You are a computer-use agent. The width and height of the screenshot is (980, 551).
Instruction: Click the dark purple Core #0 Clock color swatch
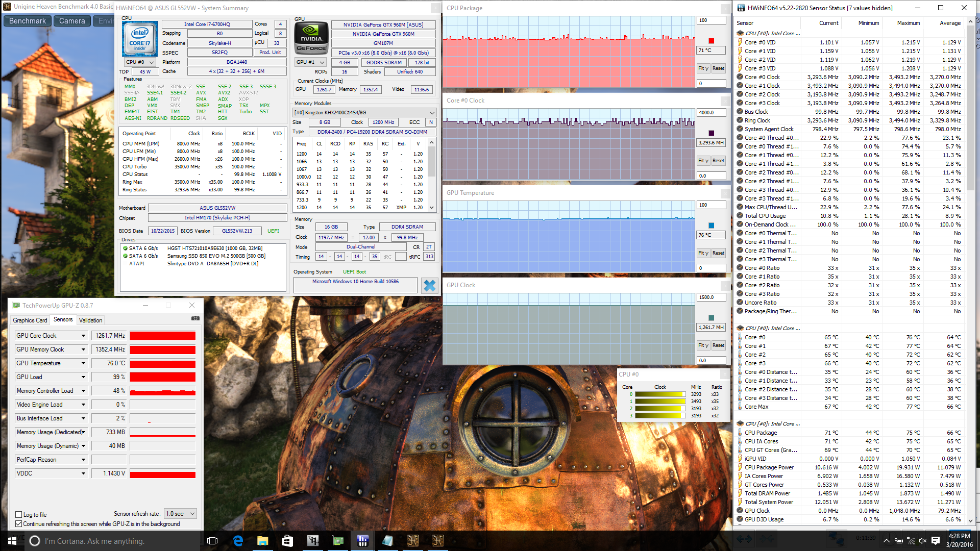coord(711,133)
